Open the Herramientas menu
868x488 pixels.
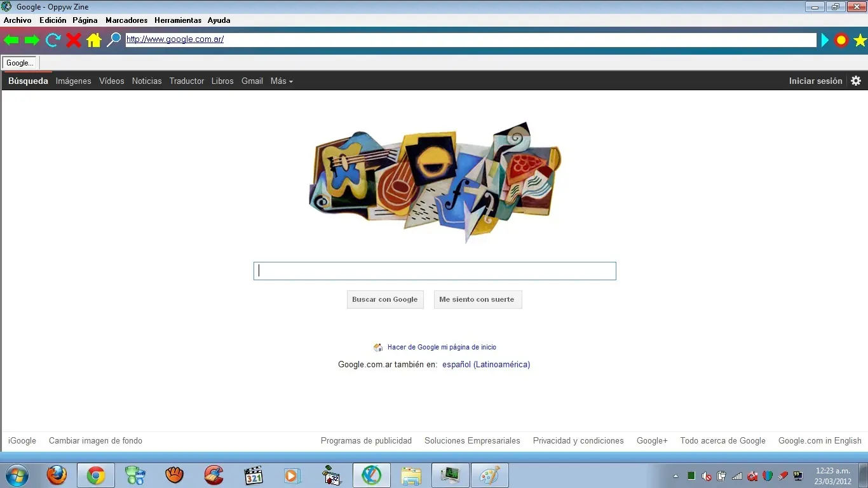tap(177, 20)
